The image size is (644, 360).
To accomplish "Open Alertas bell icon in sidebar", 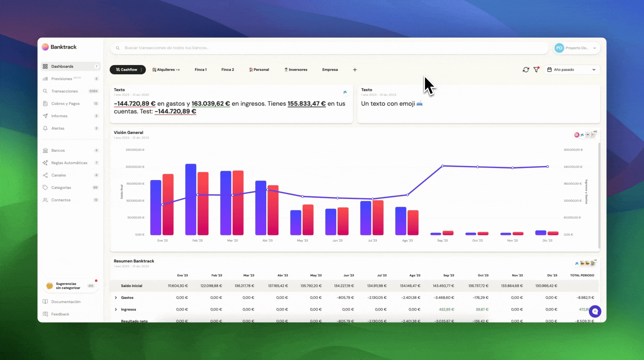I will tap(45, 128).
